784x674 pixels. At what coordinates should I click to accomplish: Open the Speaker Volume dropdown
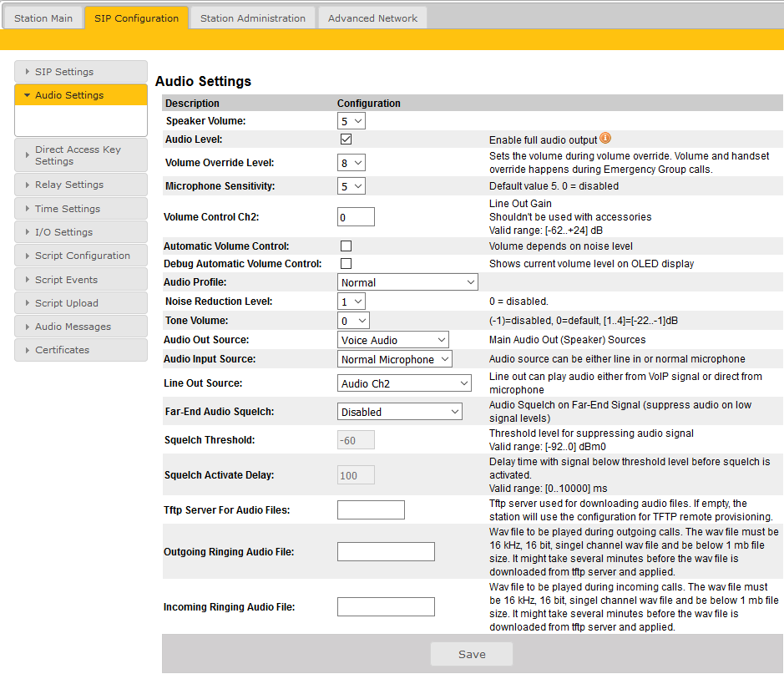pyautogui.click(x=351, y=121)
